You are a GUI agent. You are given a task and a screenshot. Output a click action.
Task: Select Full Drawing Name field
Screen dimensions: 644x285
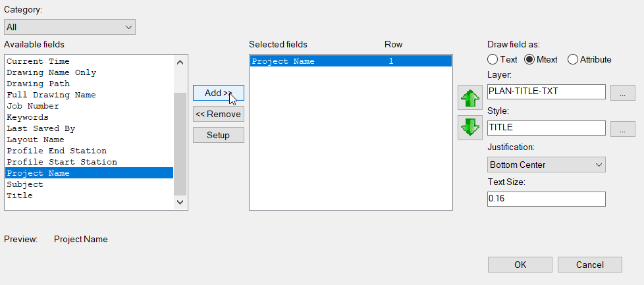coord(90,95)
